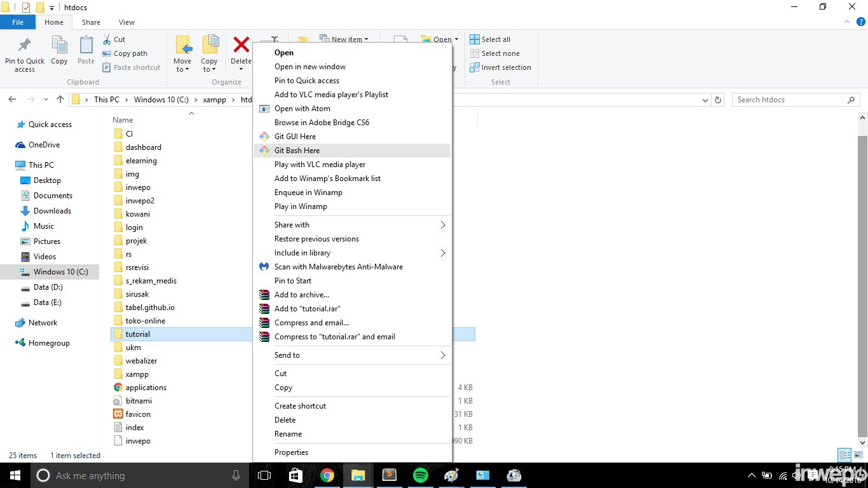868x488 pixels.
Task: Select Open with Atom menu entry
Action: click(302, 109)
